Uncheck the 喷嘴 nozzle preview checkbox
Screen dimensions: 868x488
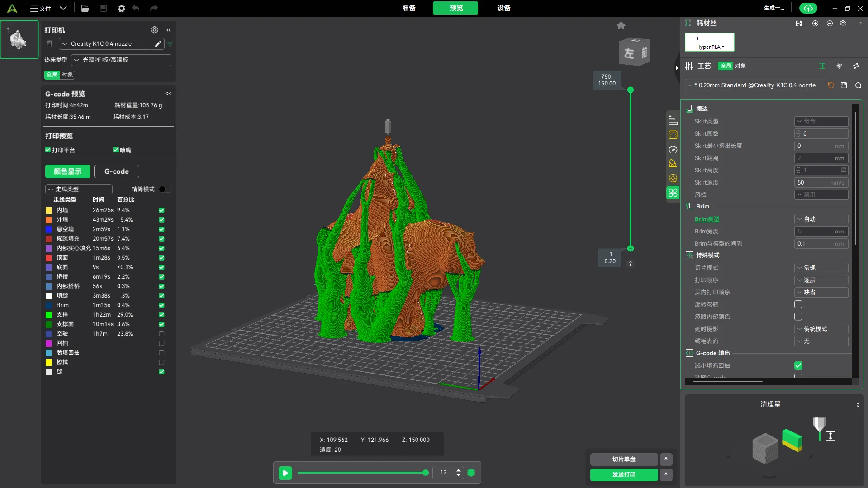(116, 150)
